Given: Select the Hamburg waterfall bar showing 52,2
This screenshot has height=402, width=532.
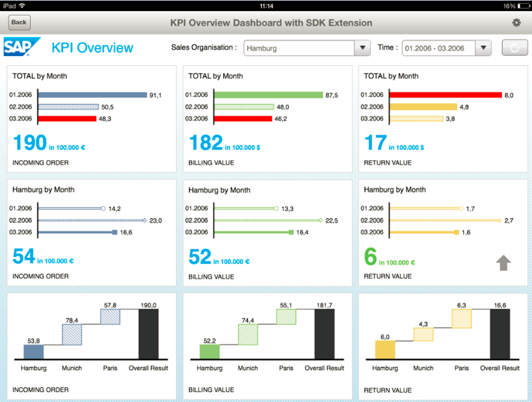Looking at the screenshot, I should tap(209, 352).
